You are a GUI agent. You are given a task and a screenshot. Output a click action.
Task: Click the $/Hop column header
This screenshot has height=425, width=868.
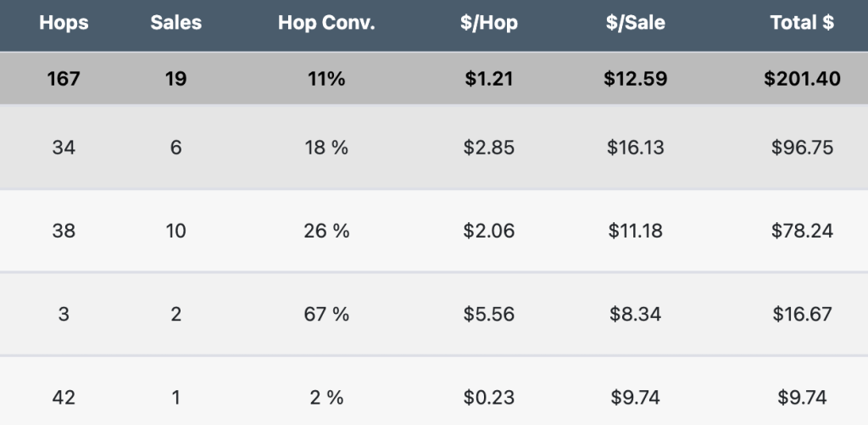(489, 24)
